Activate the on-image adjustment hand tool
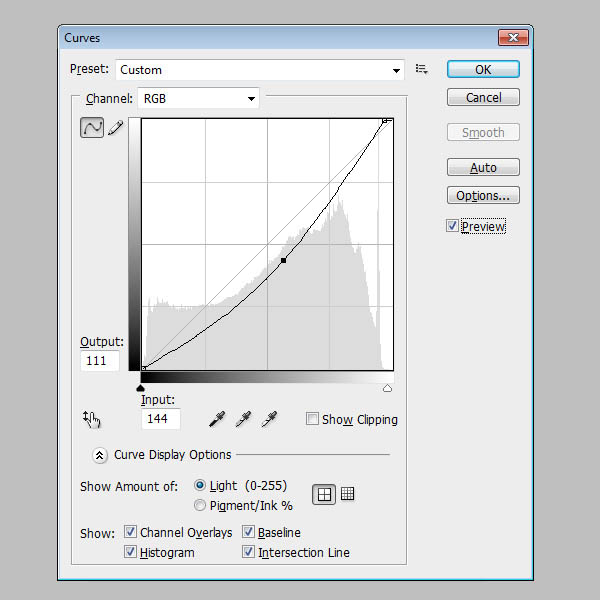 pyautogui.click(x=91, y=419)
